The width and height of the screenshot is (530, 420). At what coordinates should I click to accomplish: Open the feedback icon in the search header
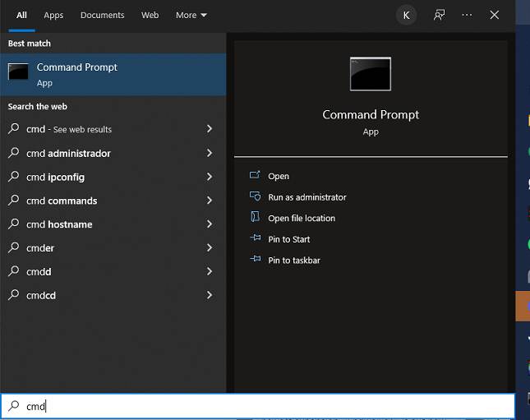(x=440, y=15)
